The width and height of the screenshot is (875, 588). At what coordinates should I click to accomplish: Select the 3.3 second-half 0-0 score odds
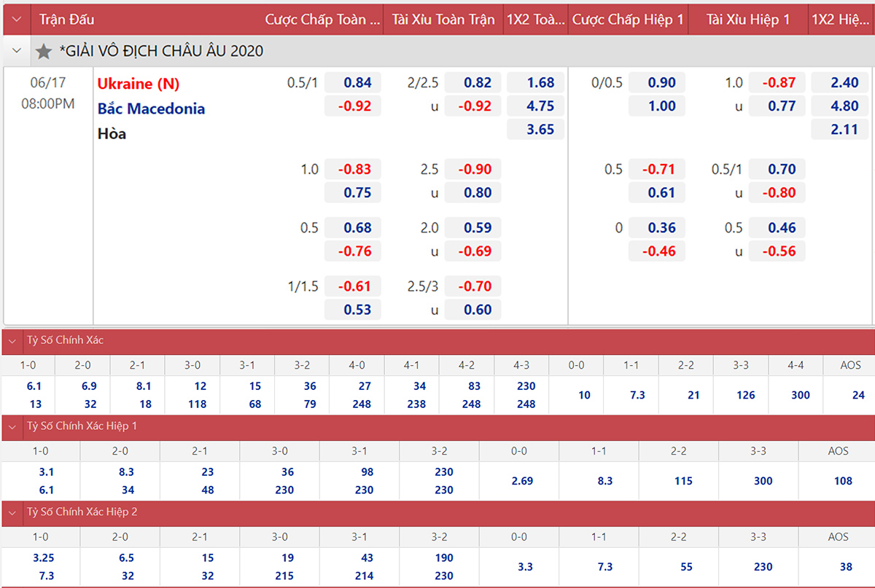[x=525, y=567]
